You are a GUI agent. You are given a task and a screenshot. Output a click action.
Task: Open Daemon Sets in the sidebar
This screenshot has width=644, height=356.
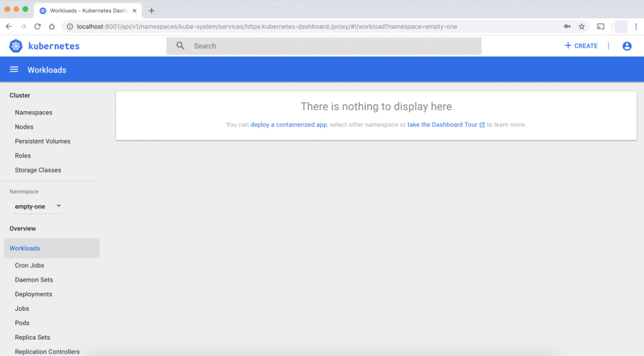(x=34, y=280)
